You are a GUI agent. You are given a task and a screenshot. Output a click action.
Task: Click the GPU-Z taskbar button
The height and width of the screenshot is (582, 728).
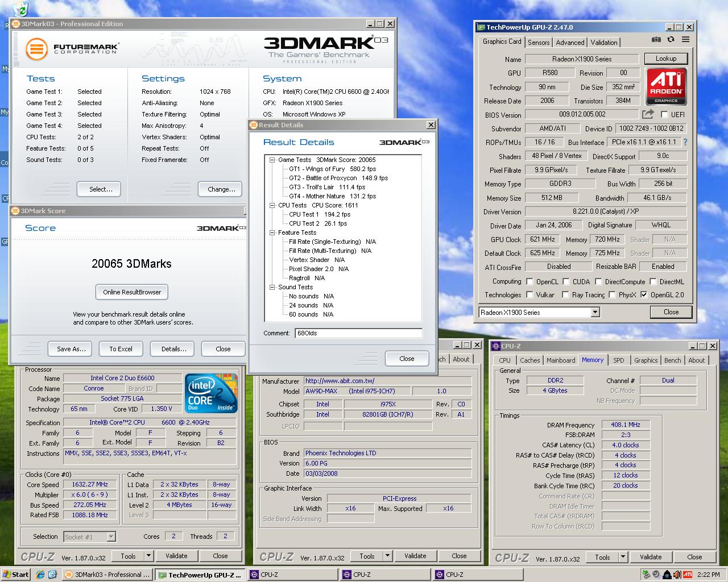coord(200,575)
